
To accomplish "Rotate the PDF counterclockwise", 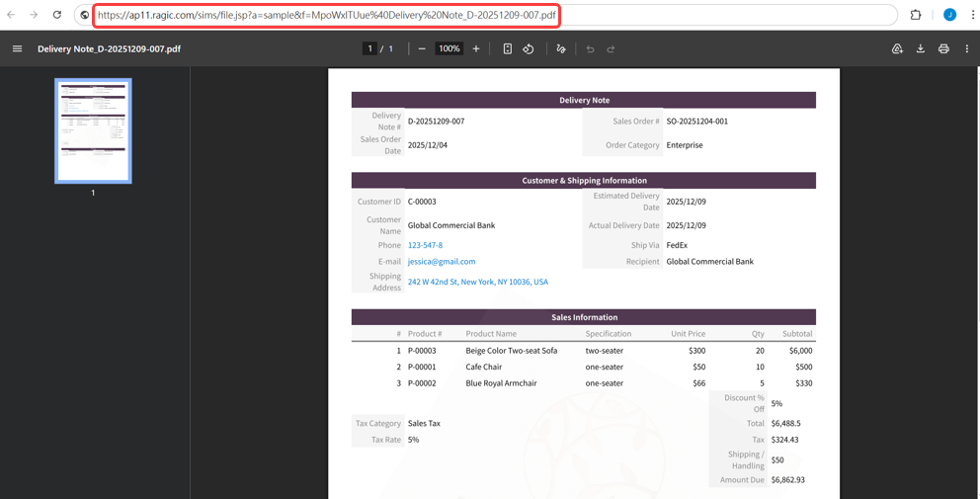I will 529,48.
